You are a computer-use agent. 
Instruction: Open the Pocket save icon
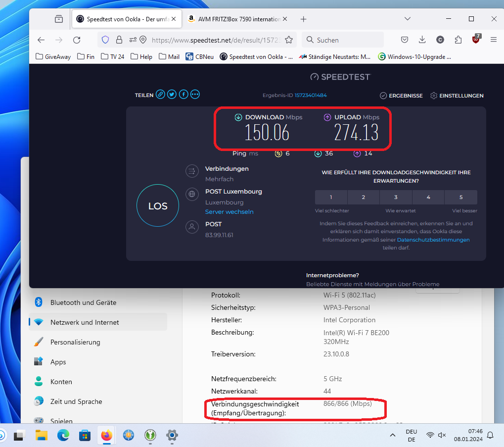point(405,40)
